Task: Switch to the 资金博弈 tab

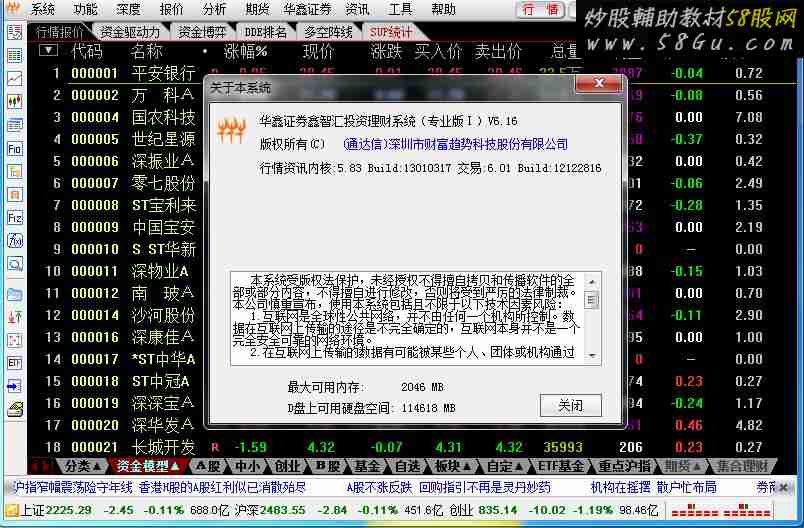Action: 202,32
